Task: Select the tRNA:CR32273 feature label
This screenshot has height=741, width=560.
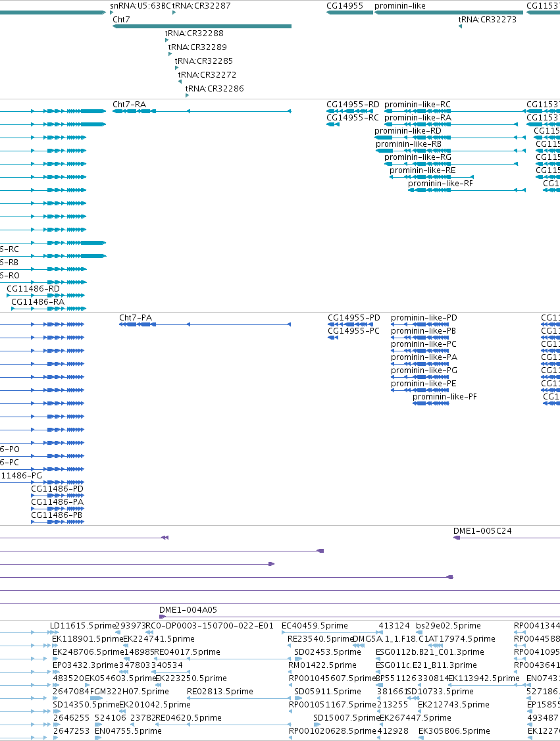Action: 487,19
